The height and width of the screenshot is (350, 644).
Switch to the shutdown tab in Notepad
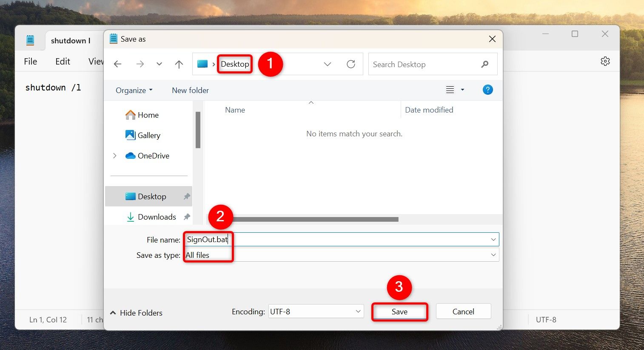pos(71,40)
